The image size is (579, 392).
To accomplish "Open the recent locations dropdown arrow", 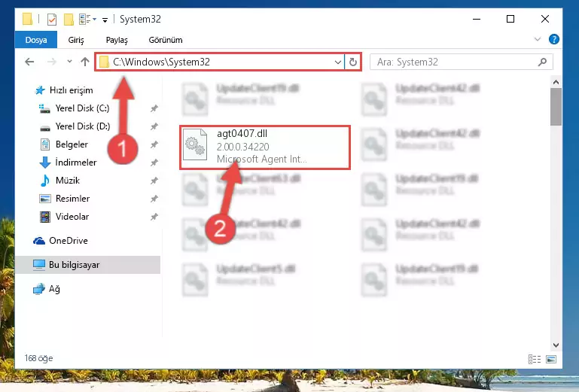I will pos(69,62).
